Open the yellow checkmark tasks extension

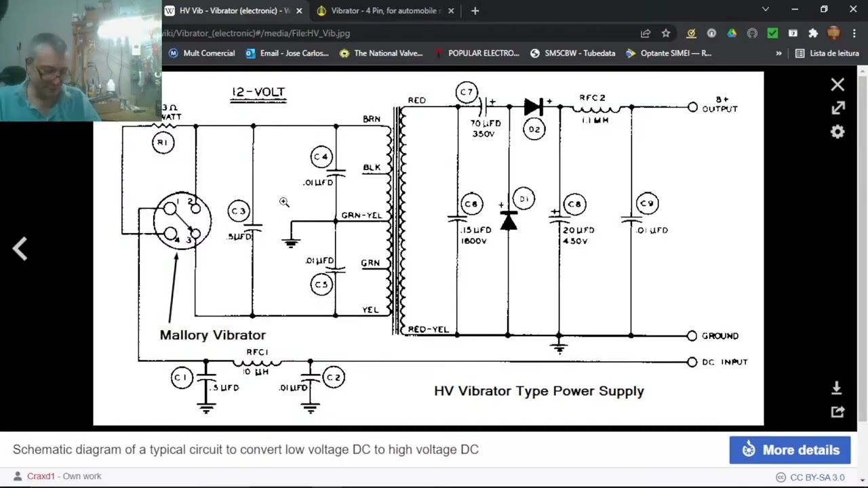(691, 33)
